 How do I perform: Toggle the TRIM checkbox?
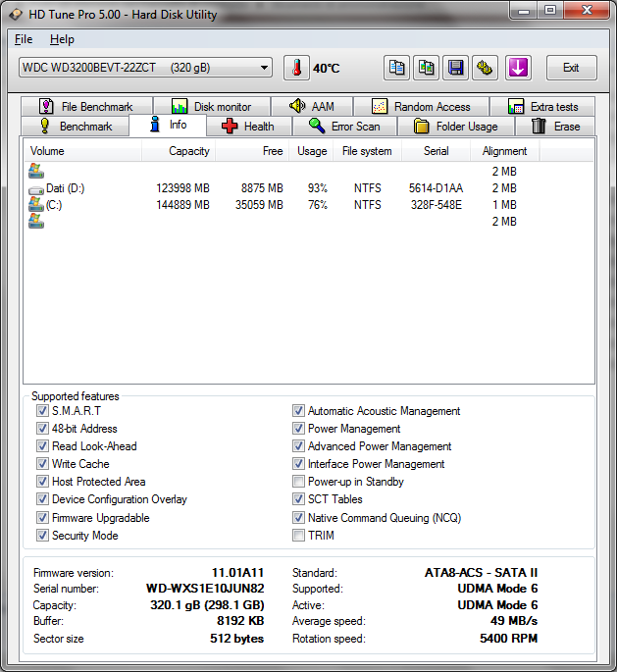(x=298, y=535)
